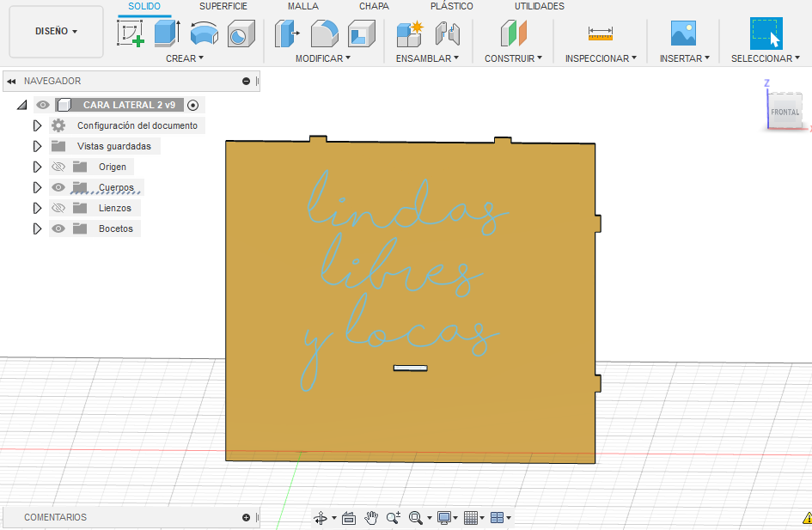The image size is (812, 530).
Task: Open the ENSAMBLAR dropdown menu
Action: coord(428,58)
